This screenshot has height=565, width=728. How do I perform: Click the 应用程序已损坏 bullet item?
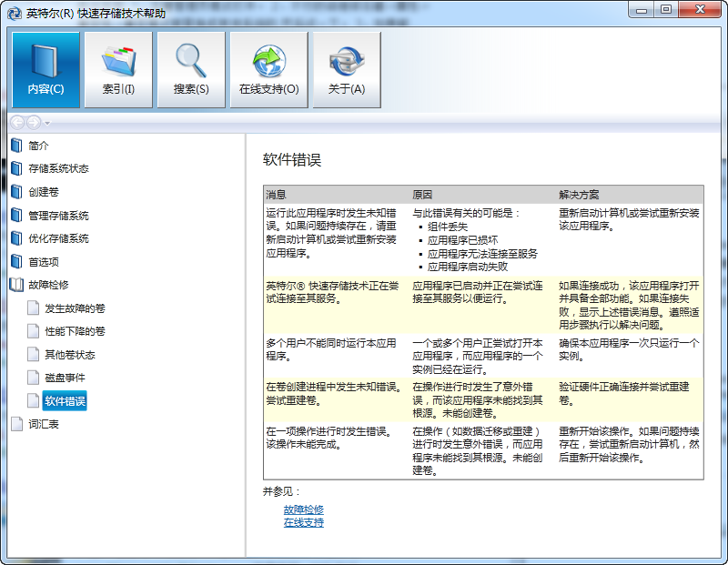tap(463, 240)
